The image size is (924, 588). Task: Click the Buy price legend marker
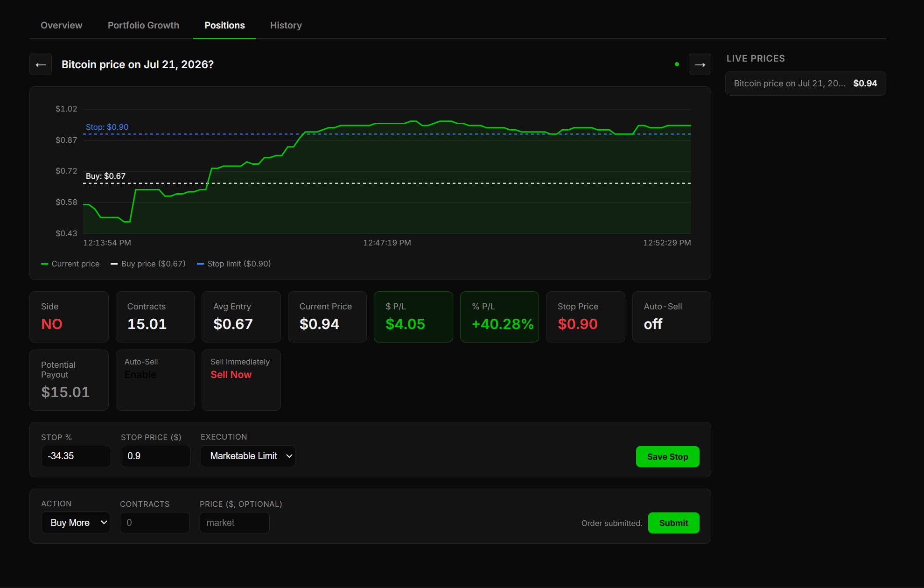pos(114,264)
